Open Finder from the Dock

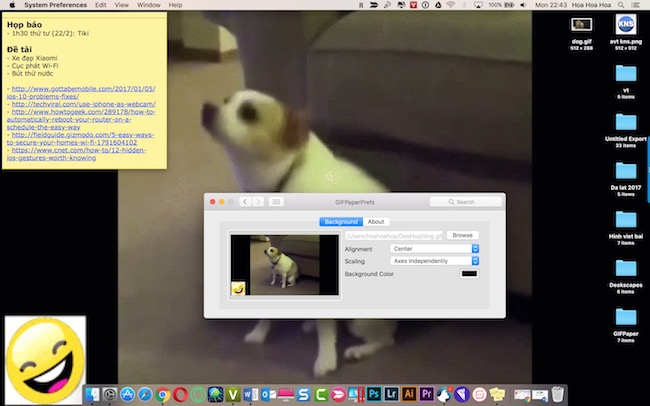[x=92, y=394]
